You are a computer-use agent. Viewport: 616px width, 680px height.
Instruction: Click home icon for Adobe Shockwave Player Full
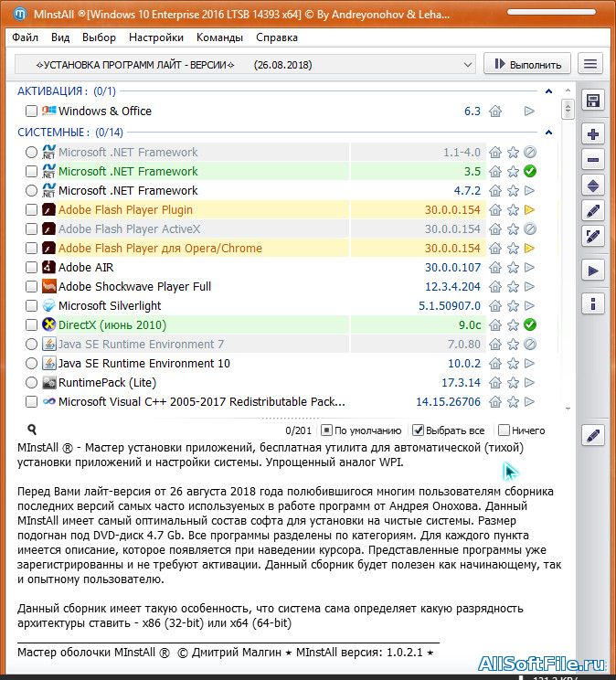pyautogui.click(x=495, y=287)
